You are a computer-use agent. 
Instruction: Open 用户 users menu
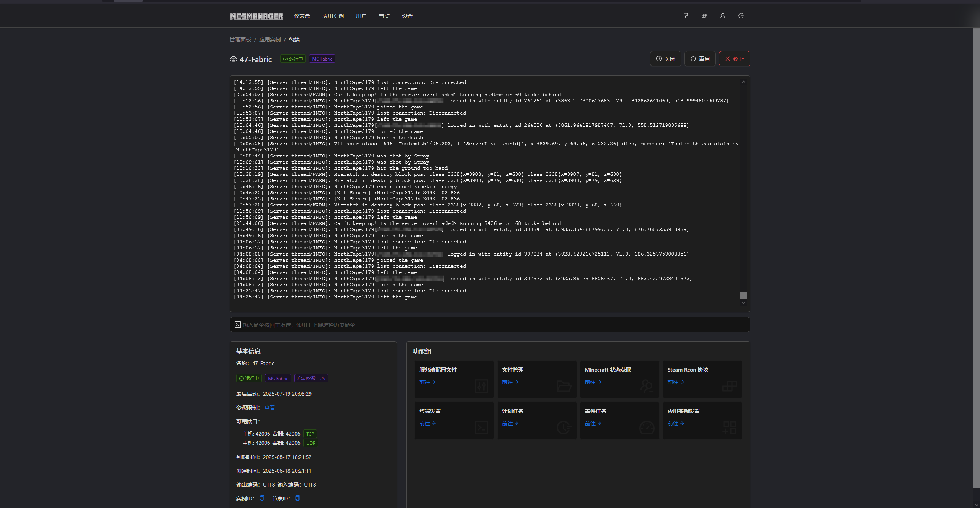pyautogui.click(x=361, y=16)
